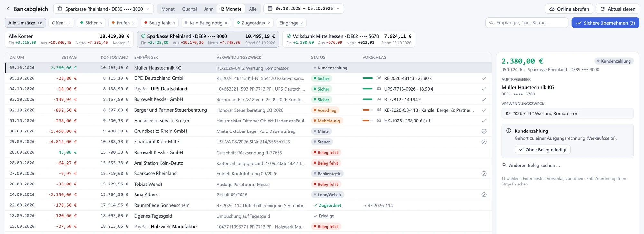Accept the Berger und Partner Steuerberatung suggestion checkmark
Viewport: 644px width, 234px height.
[x=484, y=110]
